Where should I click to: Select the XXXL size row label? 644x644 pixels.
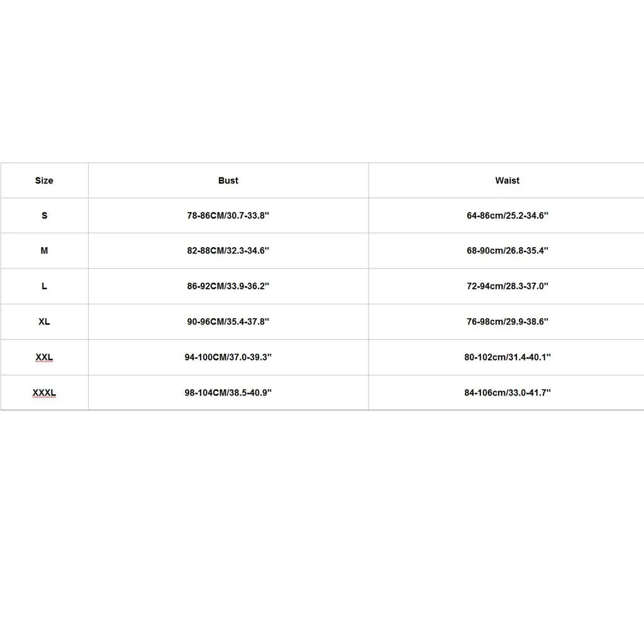pyautogui.click(x=45, y=392)
